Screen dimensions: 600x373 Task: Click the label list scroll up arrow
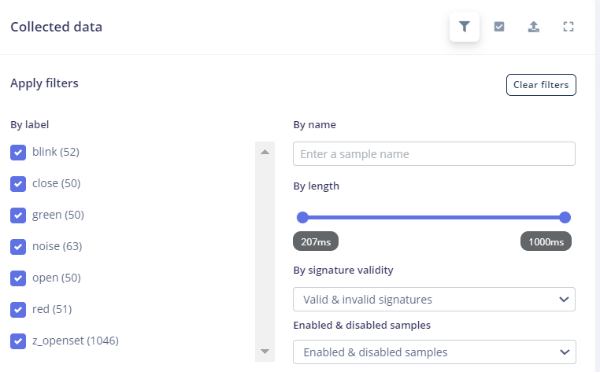point(265,152)
